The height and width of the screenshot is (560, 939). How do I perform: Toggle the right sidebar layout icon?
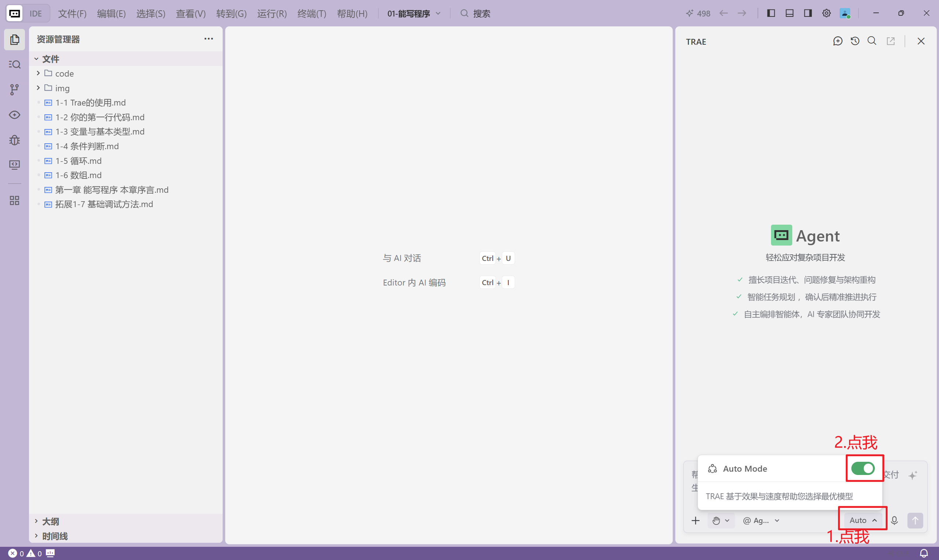point(808,13)
